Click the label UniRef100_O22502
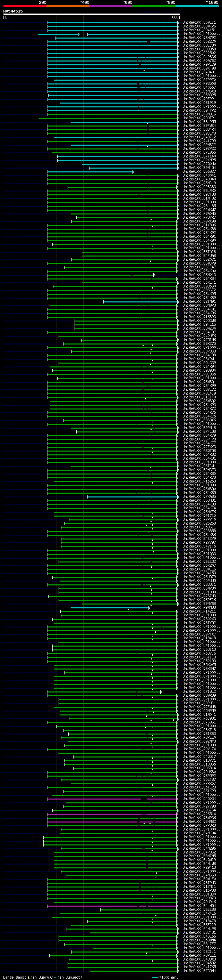Viewport: 222px width, 980px height. click(199, 53)
